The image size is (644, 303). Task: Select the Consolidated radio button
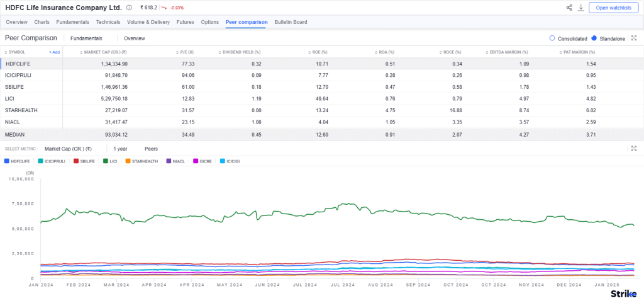552,38
